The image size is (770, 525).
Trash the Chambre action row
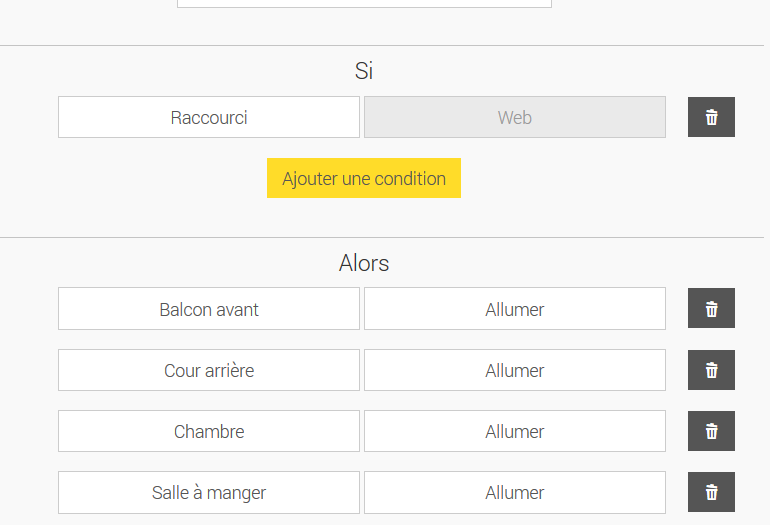pyautogui.click(x=711, y=431)
